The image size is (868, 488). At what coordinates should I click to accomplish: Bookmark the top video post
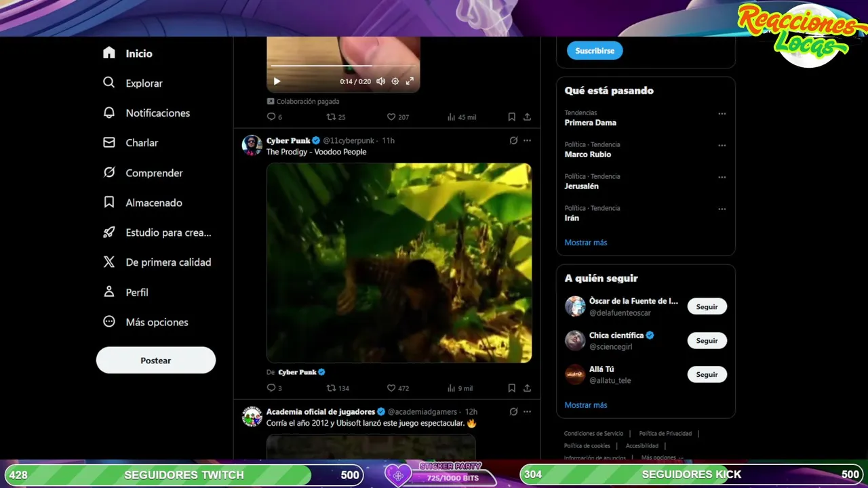coord(511,117)
